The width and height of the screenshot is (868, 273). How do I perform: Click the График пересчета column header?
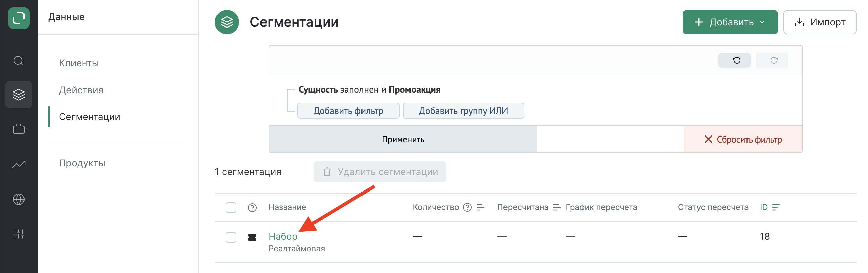click(x=601, y=207)
